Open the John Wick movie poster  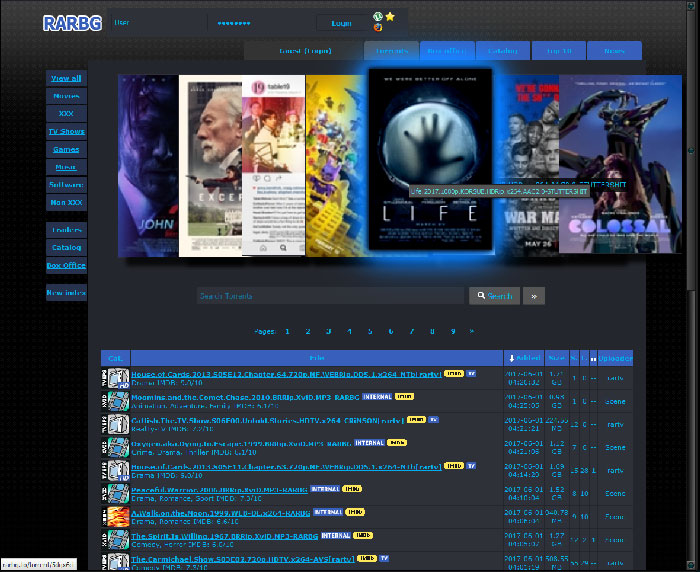(x=148, y=166)
